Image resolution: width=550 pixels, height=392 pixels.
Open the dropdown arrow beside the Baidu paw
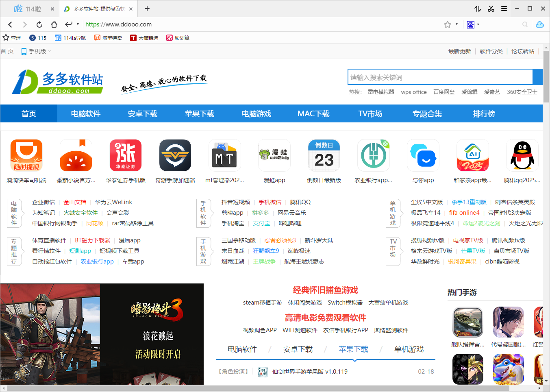point(478,24)
